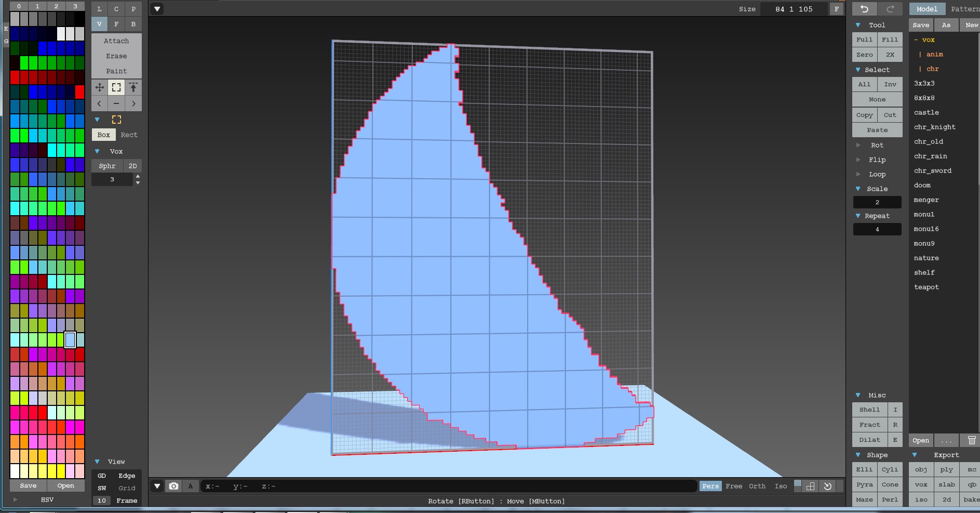Pick the white swatch in palette second row

[61, 34]
